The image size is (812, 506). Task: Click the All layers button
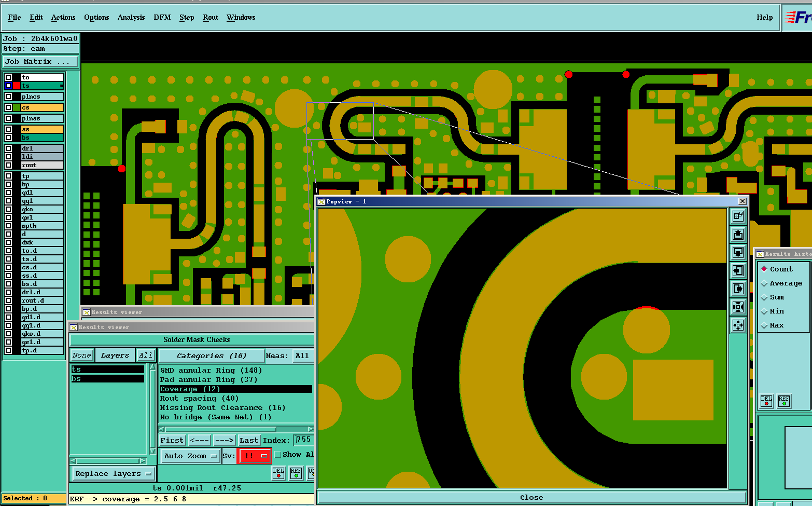pos(146,355)
